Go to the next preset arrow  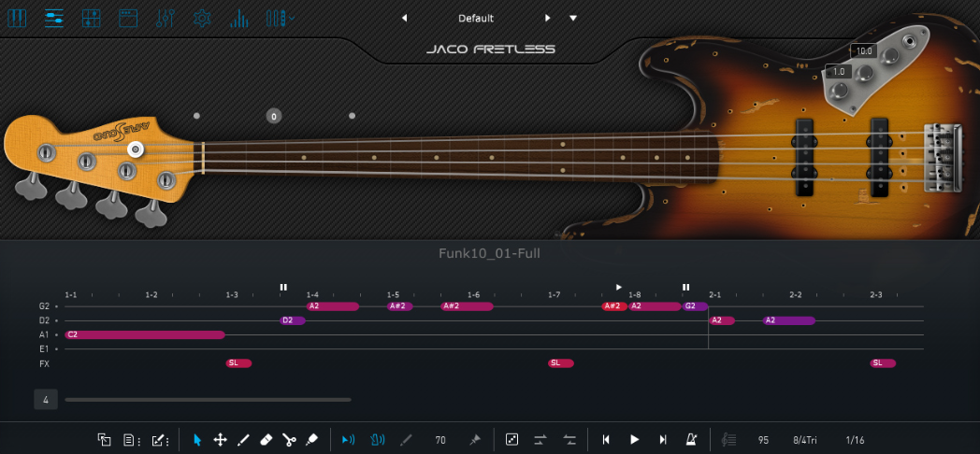(x=547, y=18)
